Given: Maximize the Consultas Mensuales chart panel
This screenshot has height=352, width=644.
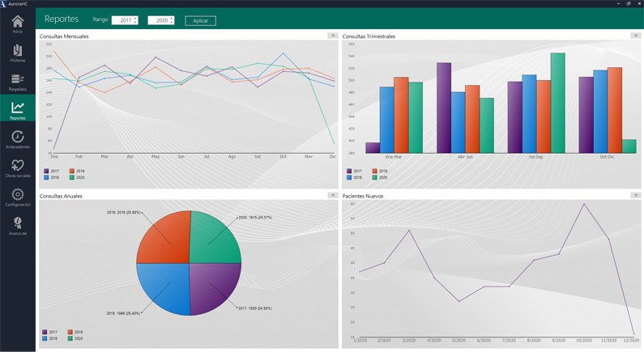Looking at the screenshot, I should 331,36.
